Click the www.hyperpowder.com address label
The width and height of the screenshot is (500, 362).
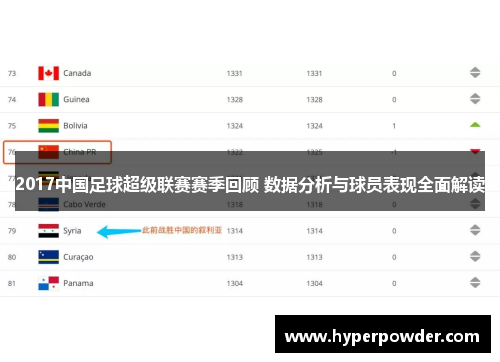(383, 334)
